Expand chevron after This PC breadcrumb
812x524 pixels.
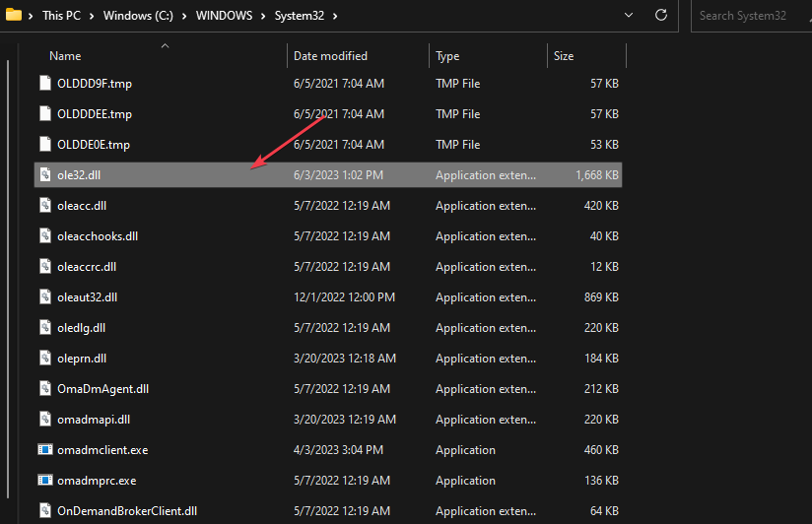click(x=92, y=16)
